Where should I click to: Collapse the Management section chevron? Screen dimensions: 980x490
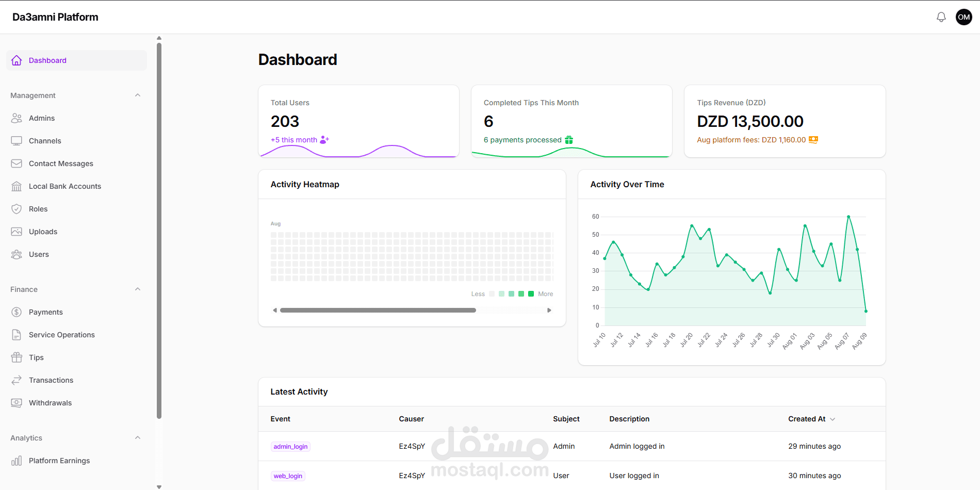tap(138, 95)
